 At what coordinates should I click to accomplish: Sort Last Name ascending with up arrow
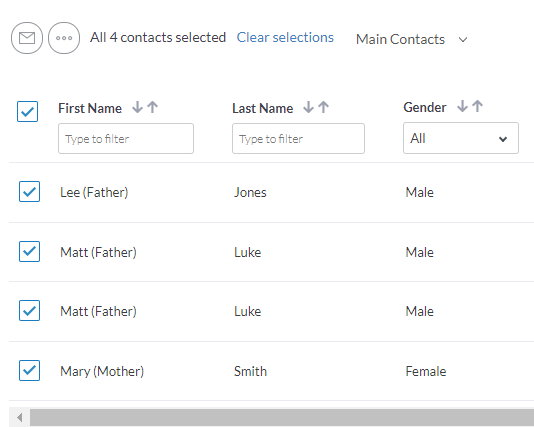tap(324, 107)
